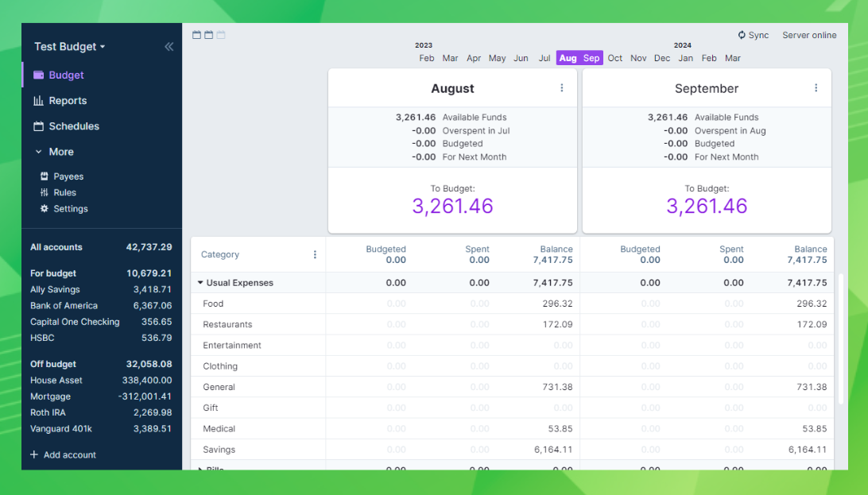Collapse the Usual Expenses category group
Image resolution: width=868 pixels, height=495 pixels.
pyautogui.click(x=200, y=282)
